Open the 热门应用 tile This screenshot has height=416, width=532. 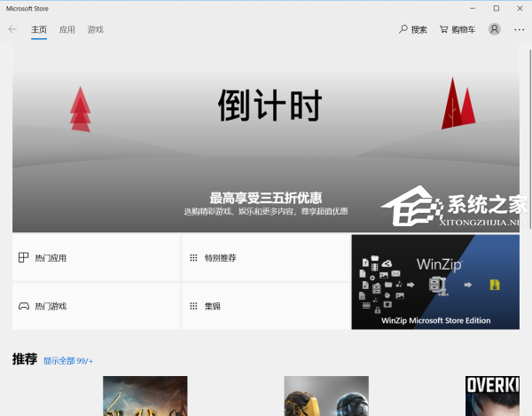pos(96,258)
